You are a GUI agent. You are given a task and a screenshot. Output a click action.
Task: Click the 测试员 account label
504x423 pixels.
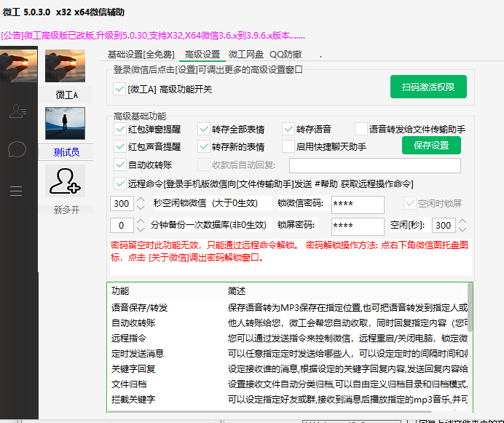click(66, 152)
